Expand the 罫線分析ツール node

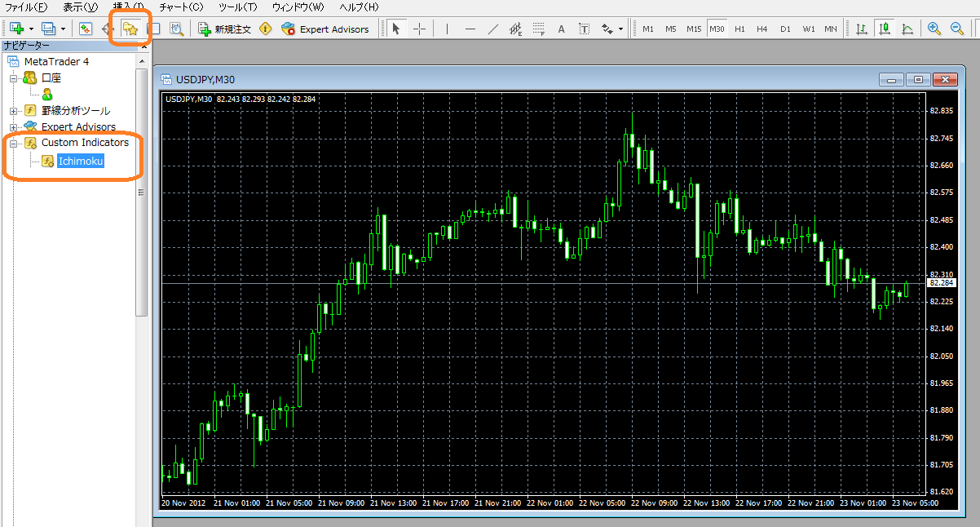click(13, 111)
